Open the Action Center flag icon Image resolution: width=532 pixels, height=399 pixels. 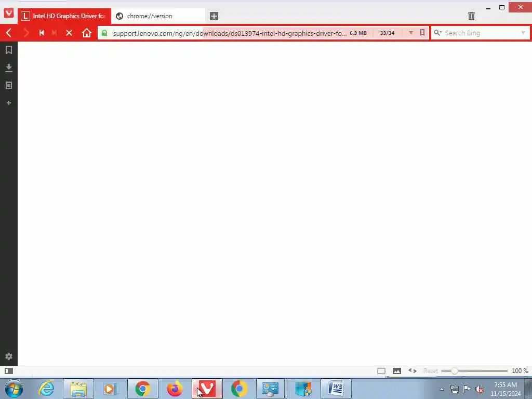click(x=467, y=389)
